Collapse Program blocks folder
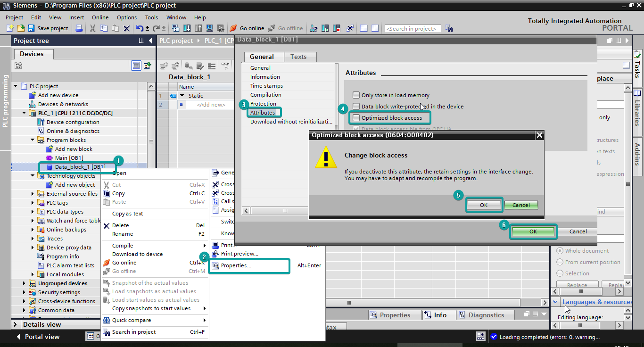The height and width of the screenshot is (347, 644). (x=33, y=140)
